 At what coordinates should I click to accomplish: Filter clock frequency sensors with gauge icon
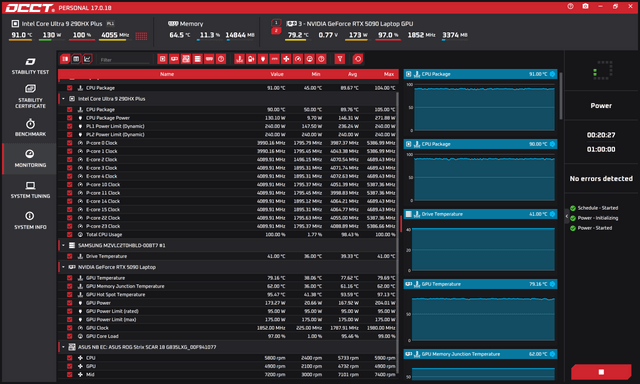[x=298, y=59]
